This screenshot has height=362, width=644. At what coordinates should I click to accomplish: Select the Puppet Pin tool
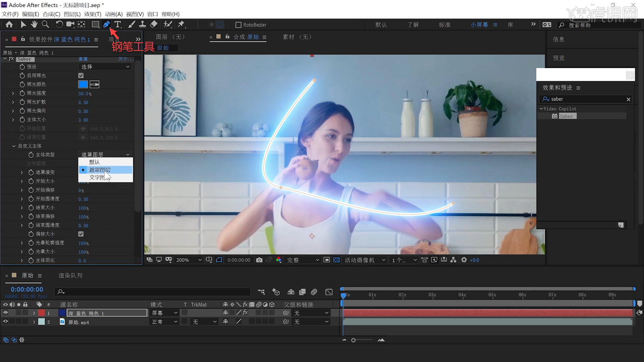pyautogui.click(x=181, y=24)
